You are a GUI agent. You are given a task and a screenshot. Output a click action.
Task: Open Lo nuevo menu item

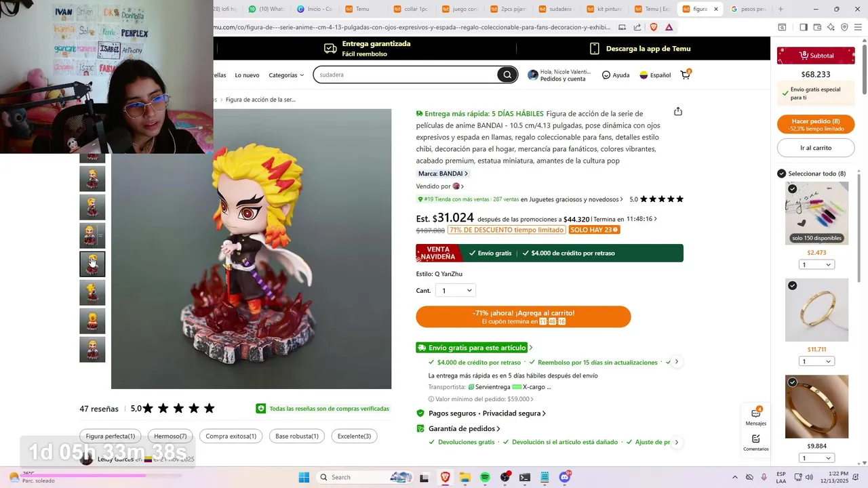[x=247, y=75]
